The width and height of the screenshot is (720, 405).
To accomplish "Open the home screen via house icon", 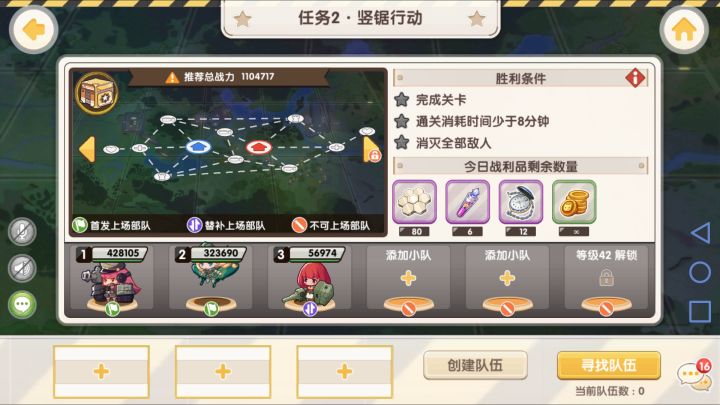I will click(x=684, y=30).
